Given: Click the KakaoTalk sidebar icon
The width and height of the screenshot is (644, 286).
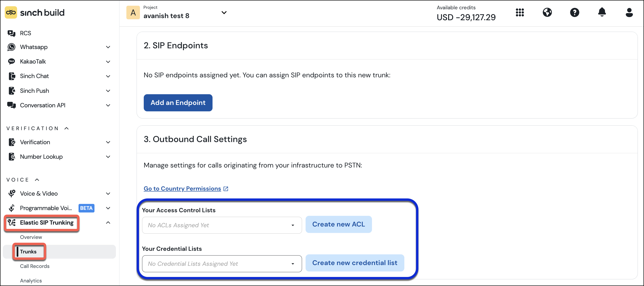Looking at the screenshot, I should coord(11,61).
